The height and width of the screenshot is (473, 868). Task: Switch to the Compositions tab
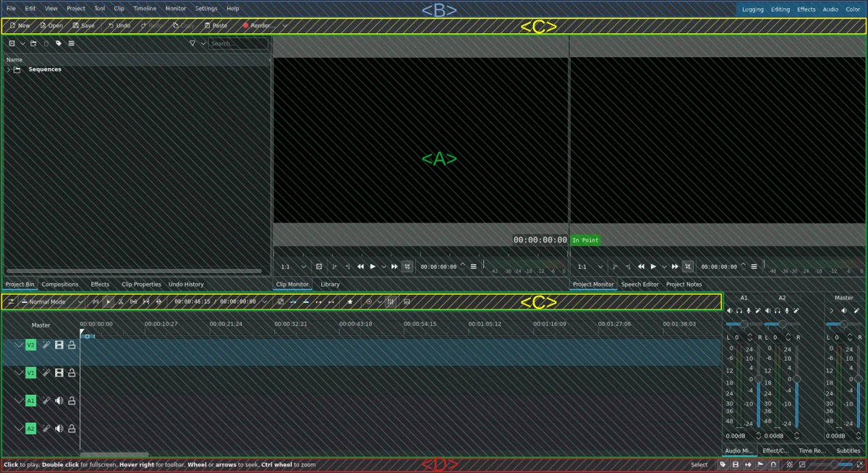60,284
